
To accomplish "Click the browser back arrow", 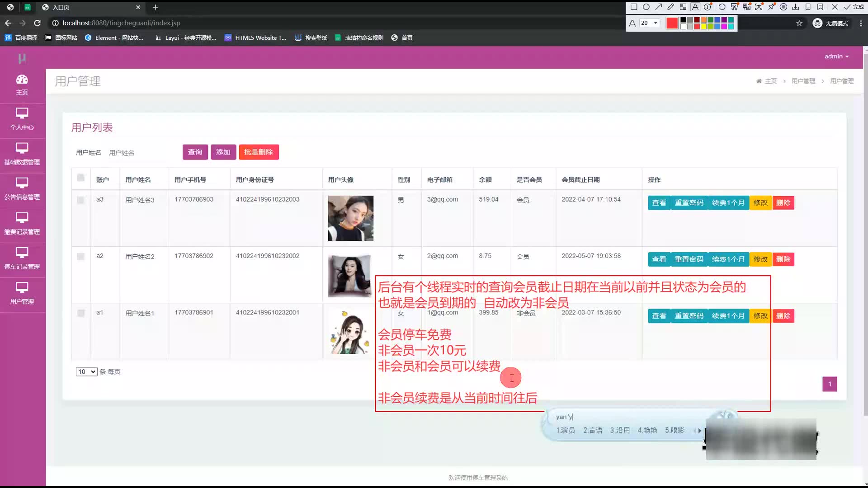I will coord(8,23).
